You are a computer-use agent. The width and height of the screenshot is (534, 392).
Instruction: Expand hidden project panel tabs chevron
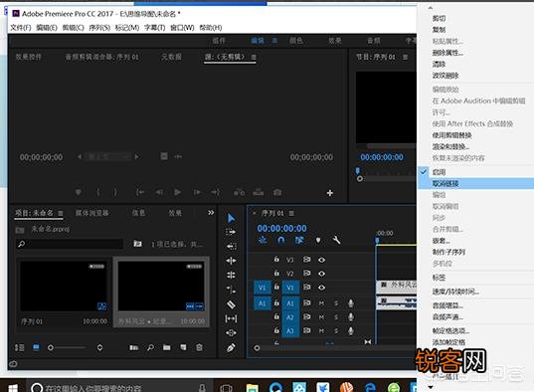pos(211,213)
